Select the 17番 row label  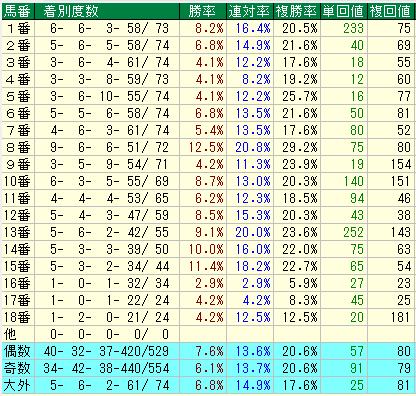tap(17, 301)
